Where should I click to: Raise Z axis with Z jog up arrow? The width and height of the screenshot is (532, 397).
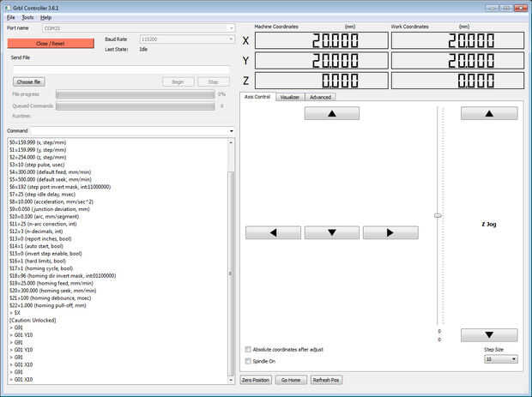coord(489,113)
